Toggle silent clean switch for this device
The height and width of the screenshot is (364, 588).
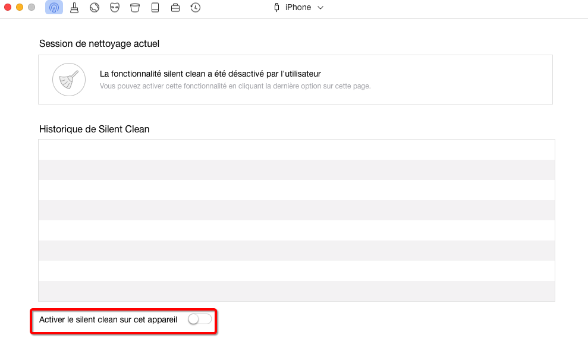[200, 319]
